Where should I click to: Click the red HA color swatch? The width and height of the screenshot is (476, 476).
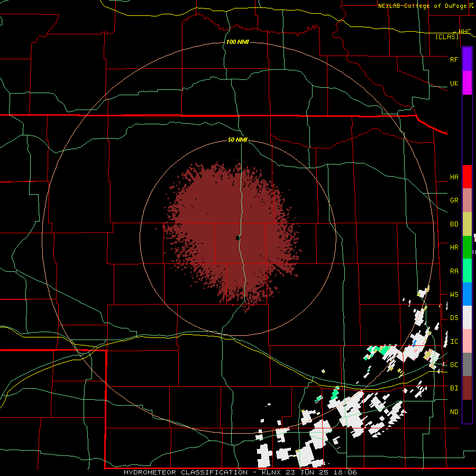tap(467, 177)
